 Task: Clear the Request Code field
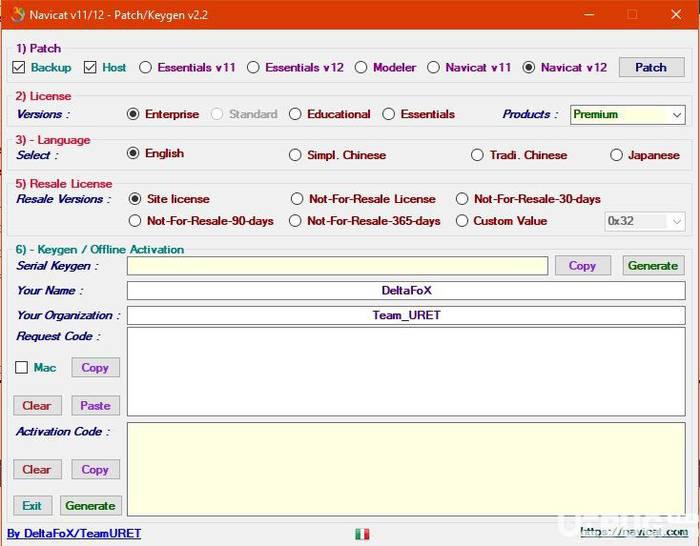[x=37, y=406]
